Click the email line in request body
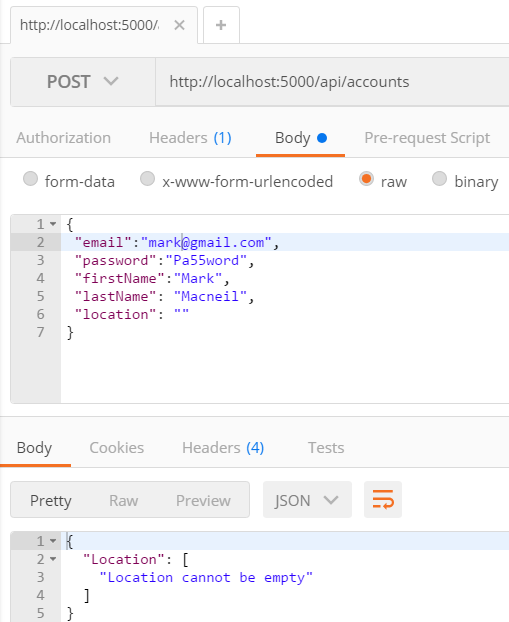Viewport: 509px width, 622px height. [285, 242]
